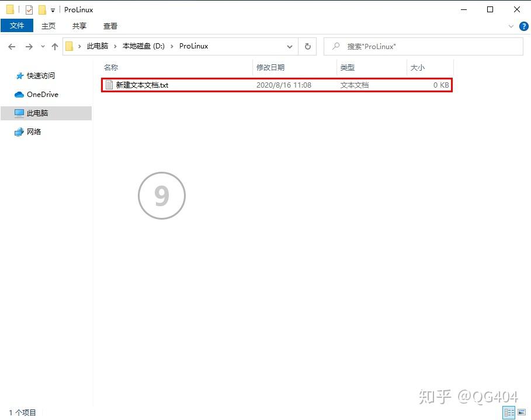531x420 pixels.
Task: Open the 共享 ribbon tab
Action: click(79, 26)
